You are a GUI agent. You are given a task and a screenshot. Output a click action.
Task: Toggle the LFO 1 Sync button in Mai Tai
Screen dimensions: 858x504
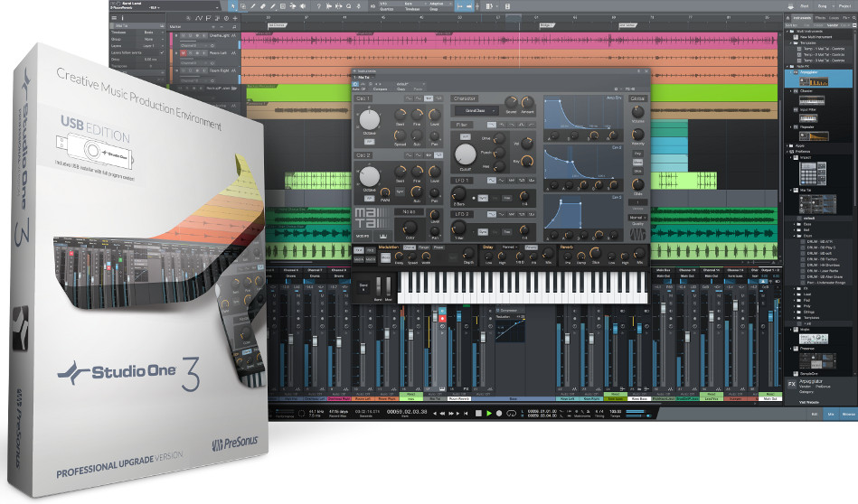click(483, 198)
